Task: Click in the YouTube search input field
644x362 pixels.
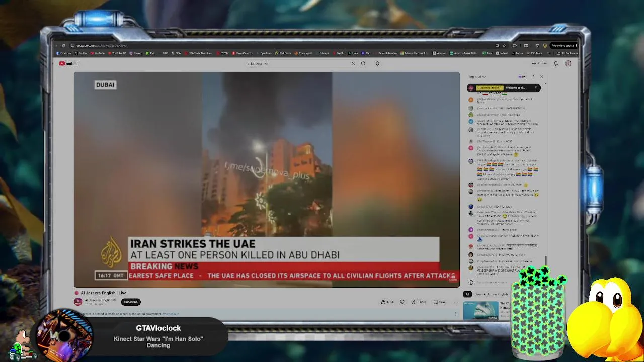Action: coord(297,63)
